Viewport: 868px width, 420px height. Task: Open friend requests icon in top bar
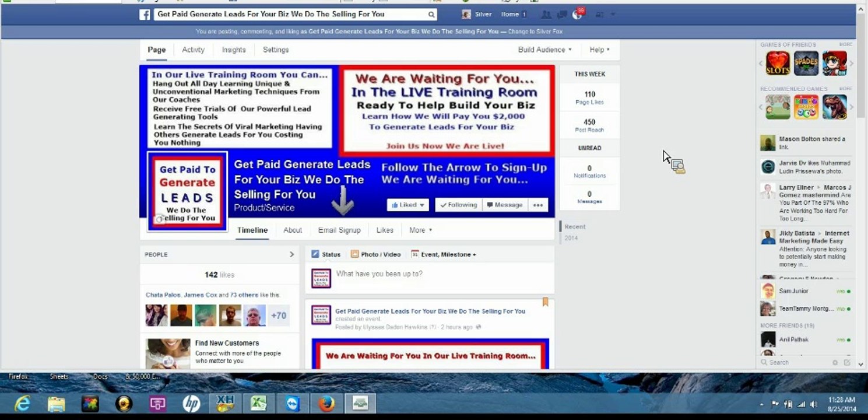click(x=546, y=15)
